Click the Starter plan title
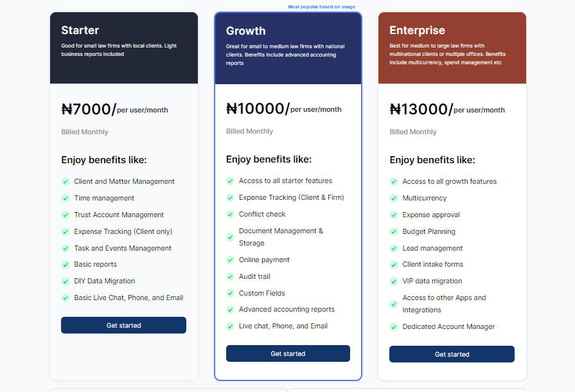Screen dimensions: 575x392 point(79,30)
